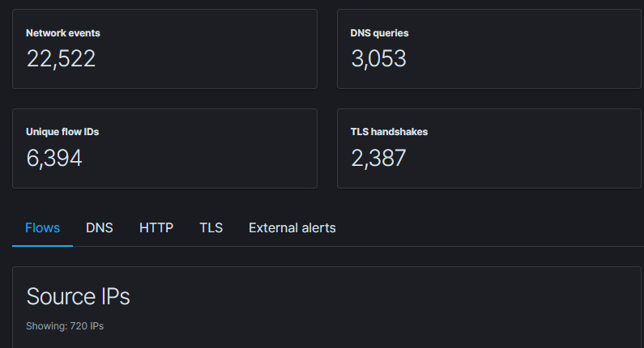The width and height of the screenshot is (644, 348).
Task: Go to the TLS tab
Action: [x=211, y=228]
